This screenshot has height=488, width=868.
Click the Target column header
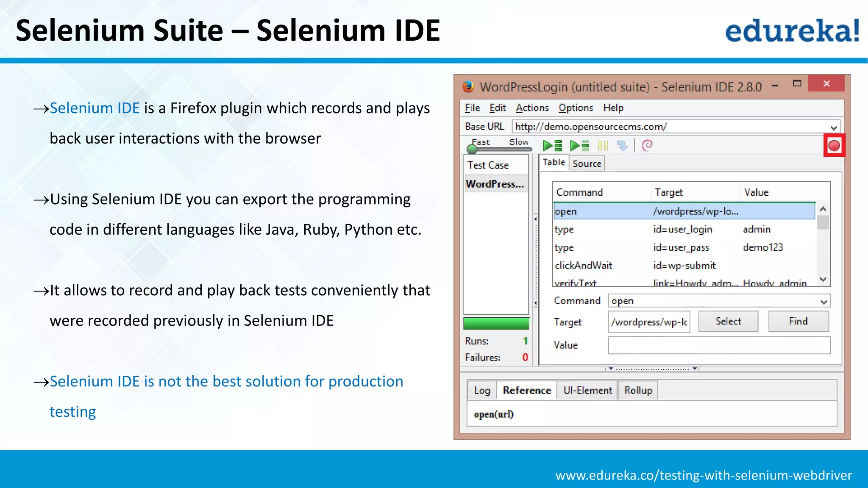click(696, 192)
